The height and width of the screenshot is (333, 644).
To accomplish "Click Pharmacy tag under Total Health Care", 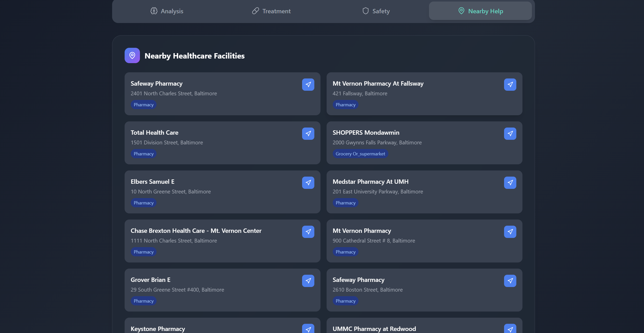I will click(144, 154).
